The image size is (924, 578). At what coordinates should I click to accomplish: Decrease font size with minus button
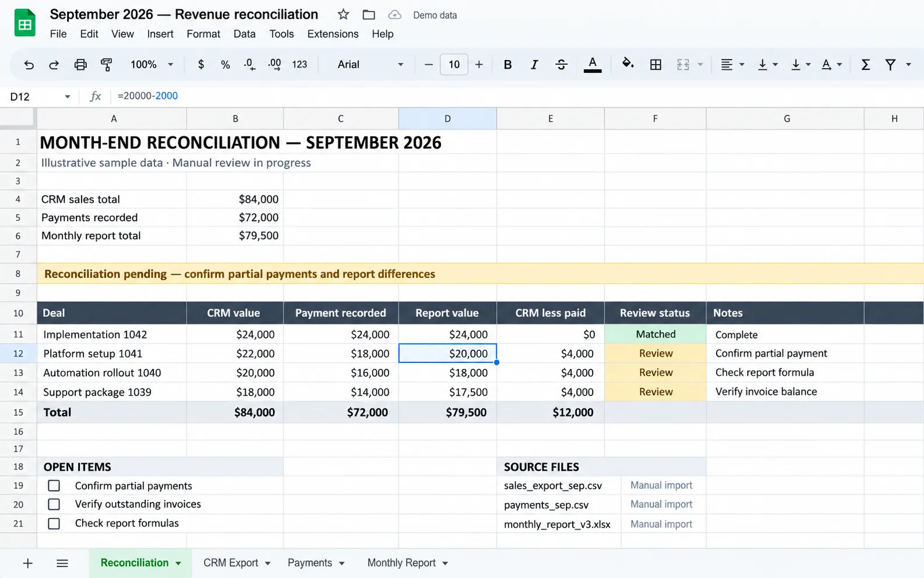click(429, 65)
